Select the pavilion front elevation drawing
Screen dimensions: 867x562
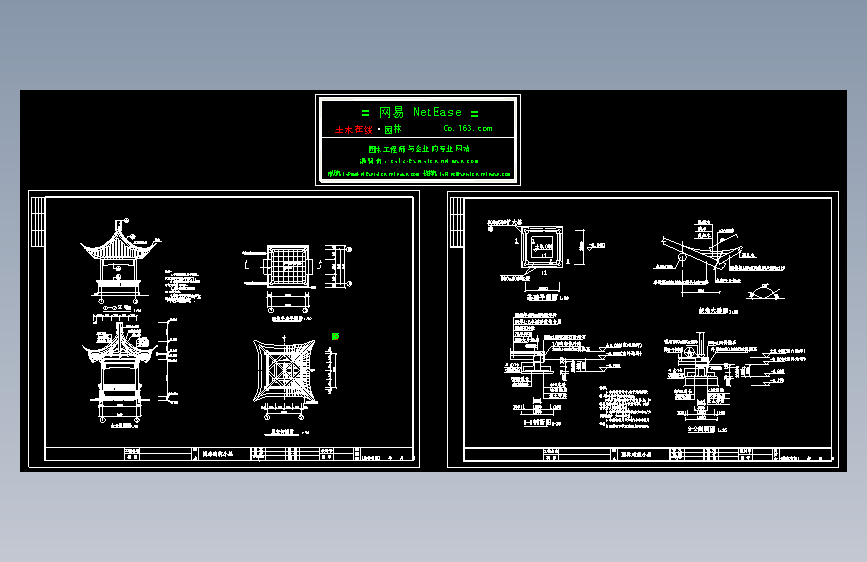pos(121,261)
